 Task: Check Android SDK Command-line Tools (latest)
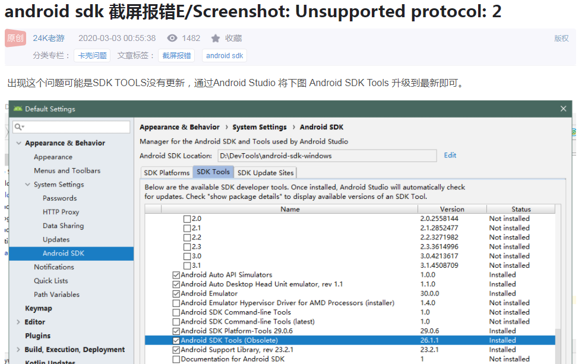[x=176, y=322]
